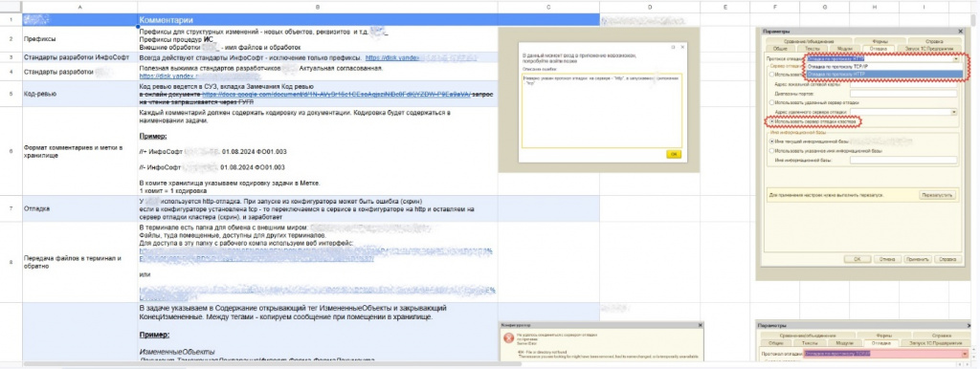Open 'Адрес удаленного сервера отладки' combo box arrow

(954, 112)
